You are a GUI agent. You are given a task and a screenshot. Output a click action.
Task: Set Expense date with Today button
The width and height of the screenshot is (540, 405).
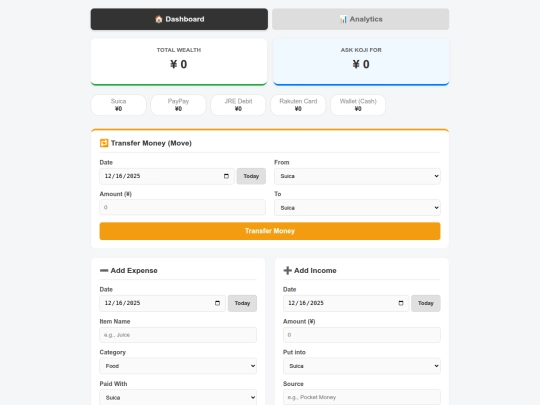click(242, 303)
